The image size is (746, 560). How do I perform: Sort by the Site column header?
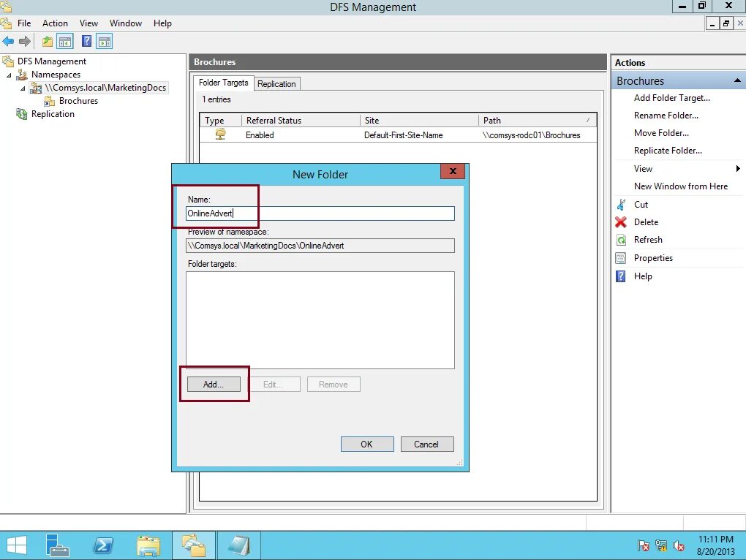point(419,121)
